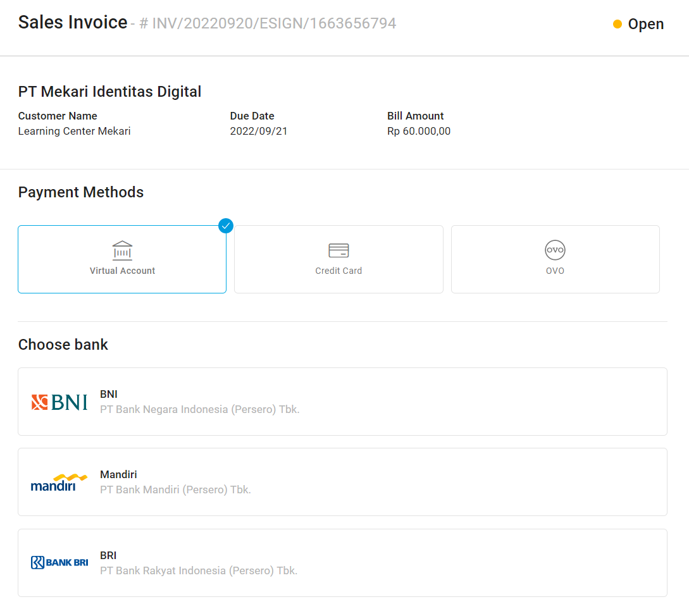The height and width of the screenshot is (616, 689).
Task: Click PT Mekari Identitas Digital heading
Action: (109, 92)
